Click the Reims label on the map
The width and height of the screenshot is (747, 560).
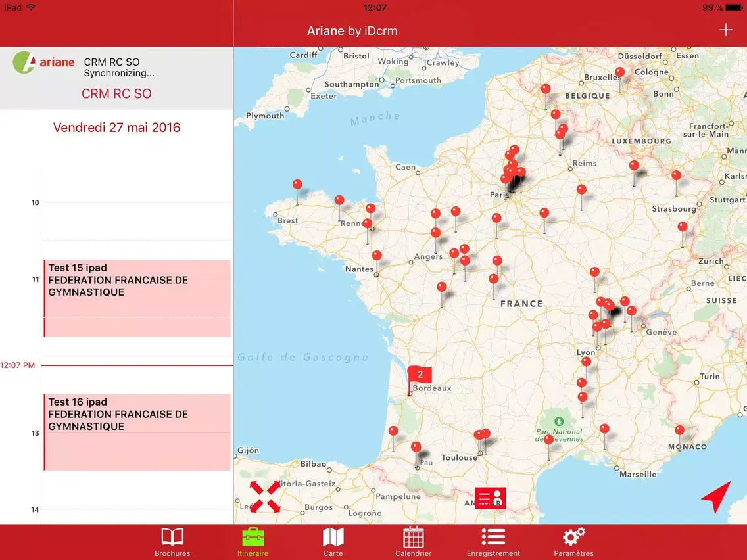(x=585, y=163)
